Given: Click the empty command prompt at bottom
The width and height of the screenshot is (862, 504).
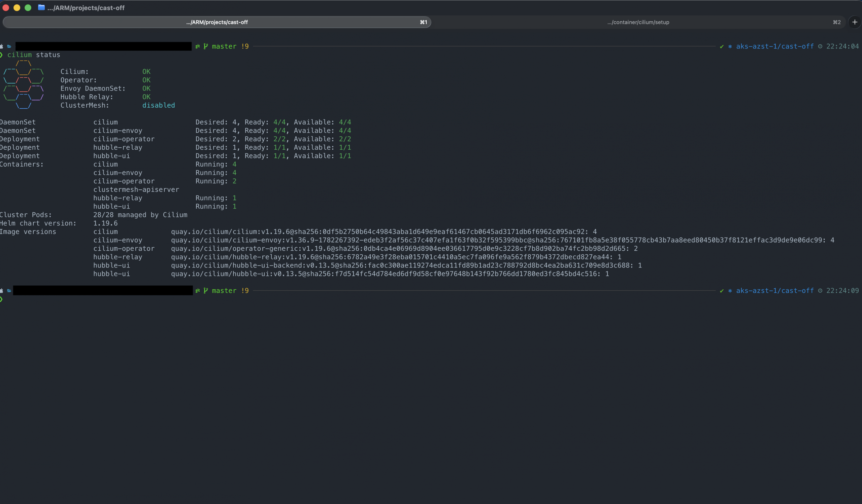Looking at the screenshot, I should [2, 299].
